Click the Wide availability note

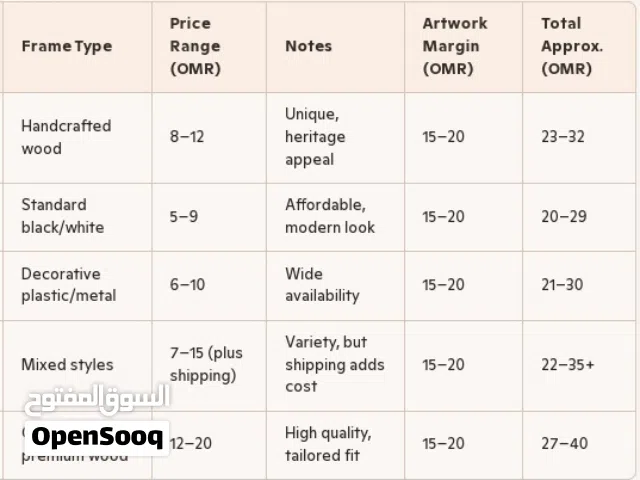(321, 284)
